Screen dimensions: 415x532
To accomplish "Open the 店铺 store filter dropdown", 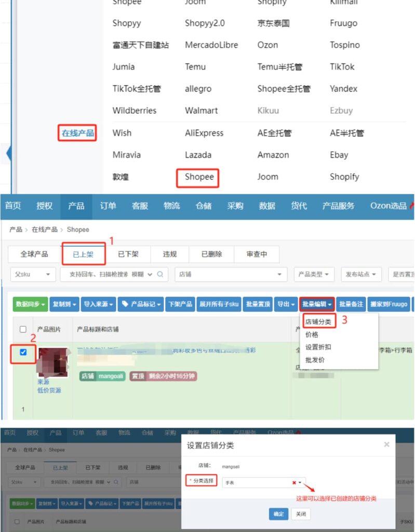I will pyautogui.click(x=231, y=274).
